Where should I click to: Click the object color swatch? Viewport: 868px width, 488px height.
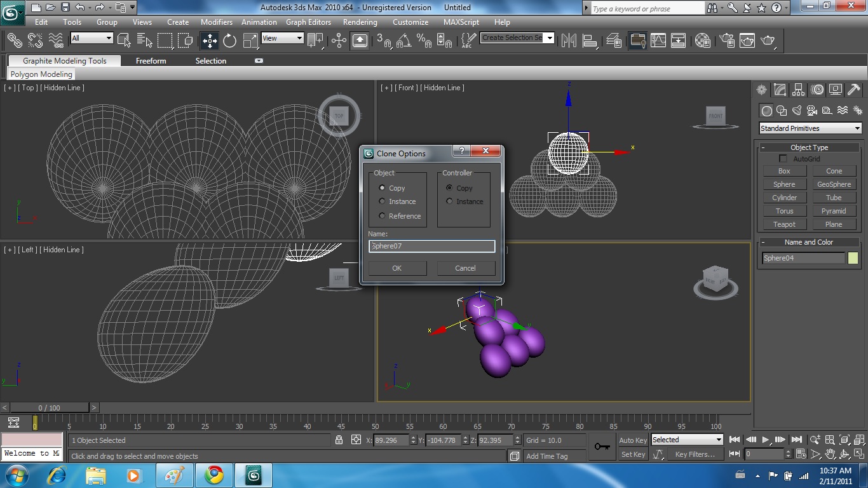853,258
